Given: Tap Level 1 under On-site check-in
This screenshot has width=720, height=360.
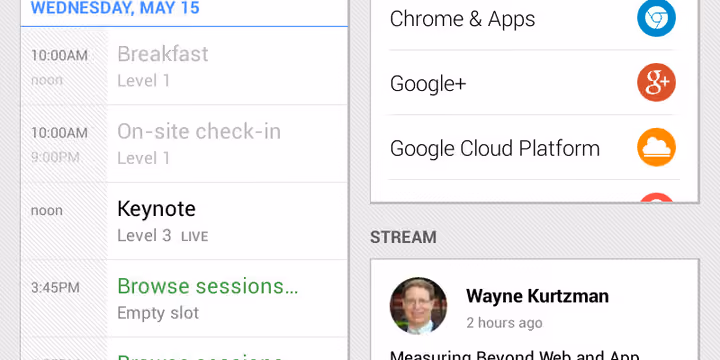Looking at the screenshot, I should click(143, 158).
